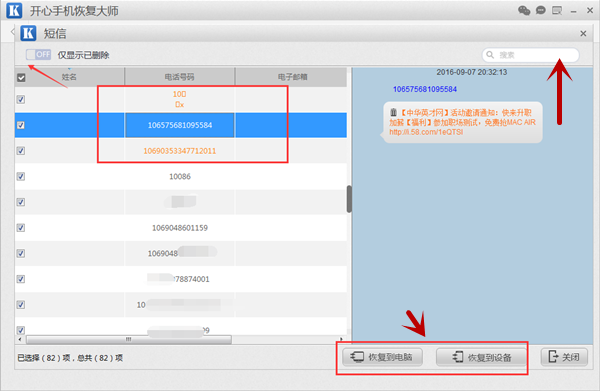The height and width of the screenshot is (391, 600).
Task: Click the 姓名 column header
Action: [69, 77]
